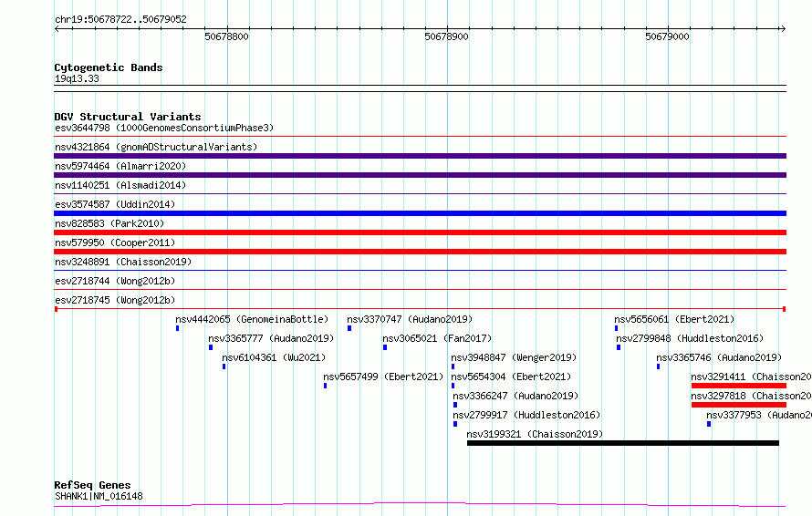Click the nsv3365746 Audano2019 marker

(658, 366)
